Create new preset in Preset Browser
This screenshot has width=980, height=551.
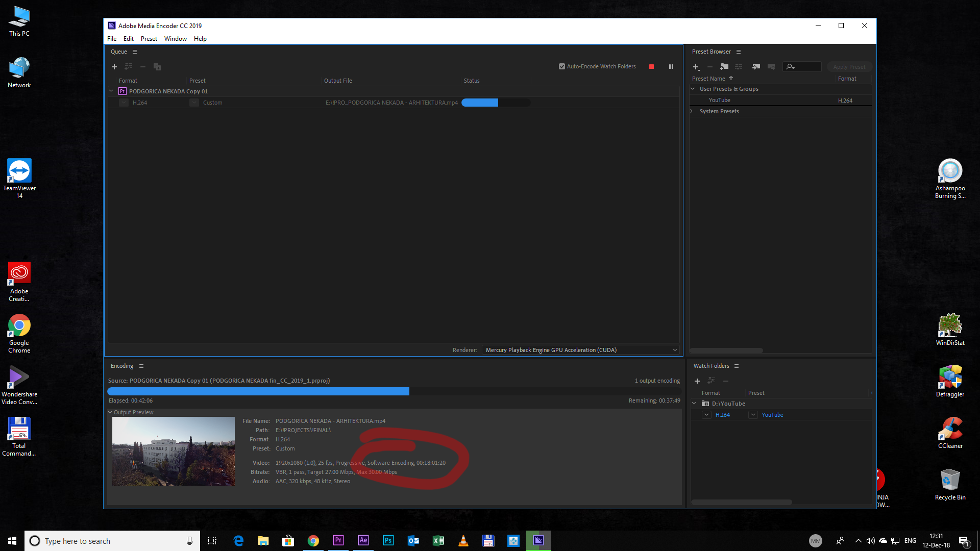pos(696,67)
